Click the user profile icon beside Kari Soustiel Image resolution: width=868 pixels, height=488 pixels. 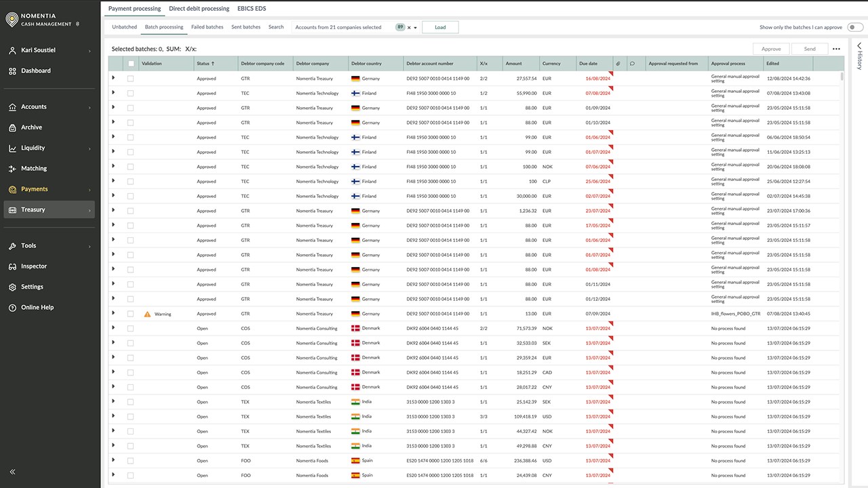click(x=12, y=51)
